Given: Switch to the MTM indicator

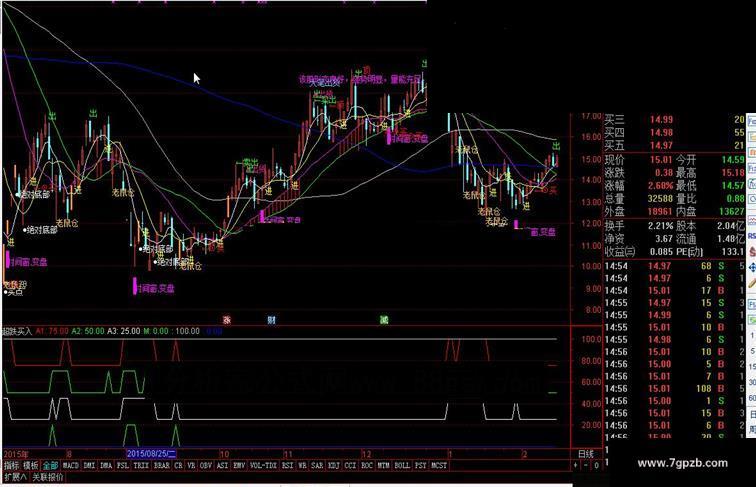Looking at the screenshot, I should [x=383, y=466].
